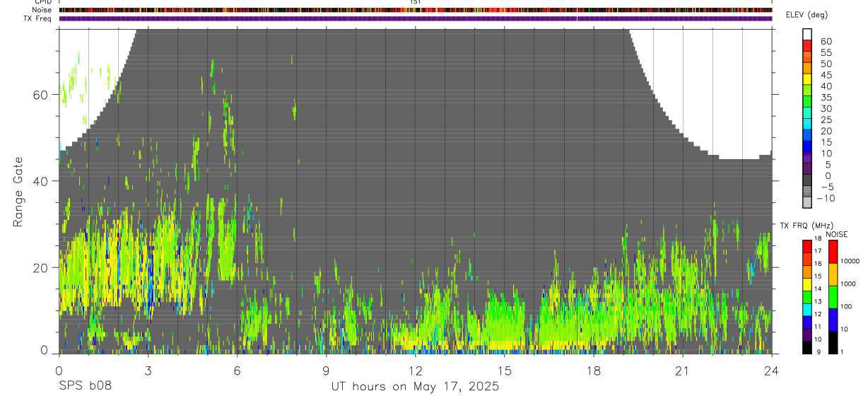Screen dimensions: 868x401
Task: Click the elevation legend value '35'
Action: tap(826, 98)
